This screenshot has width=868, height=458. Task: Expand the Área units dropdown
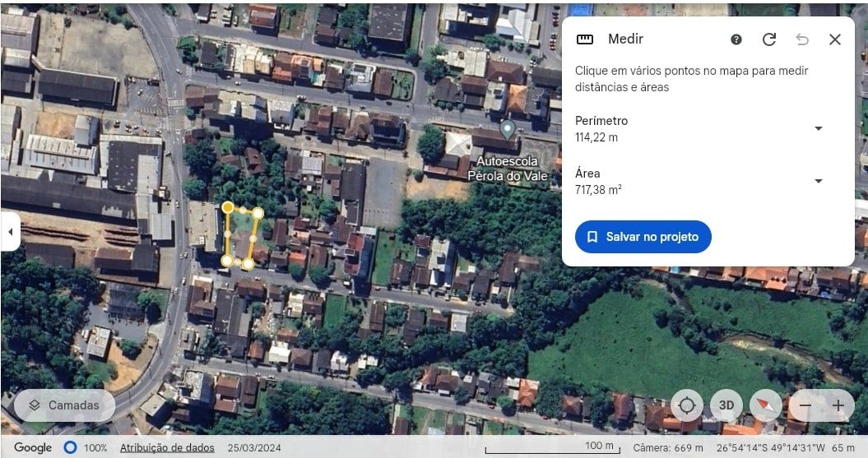(818, 181)
